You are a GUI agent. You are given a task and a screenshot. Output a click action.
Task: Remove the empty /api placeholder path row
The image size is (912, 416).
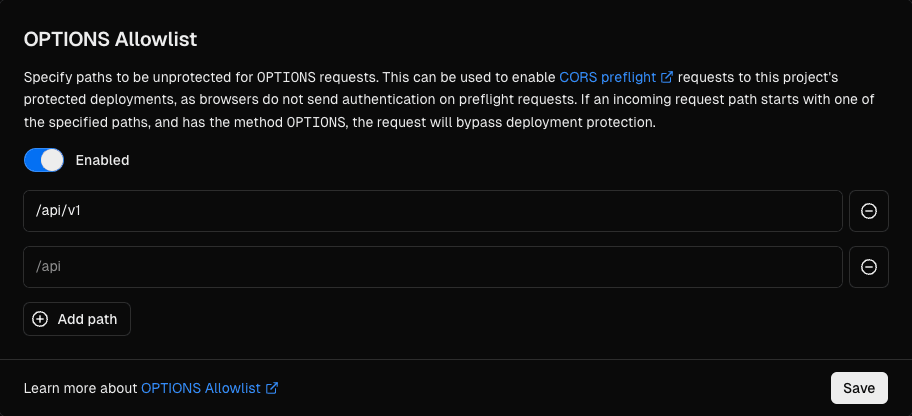[869, 267]
